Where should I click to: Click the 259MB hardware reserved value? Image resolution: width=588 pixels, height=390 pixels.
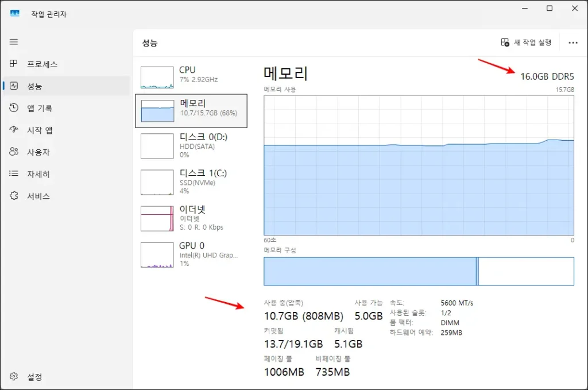click(451, 333)
